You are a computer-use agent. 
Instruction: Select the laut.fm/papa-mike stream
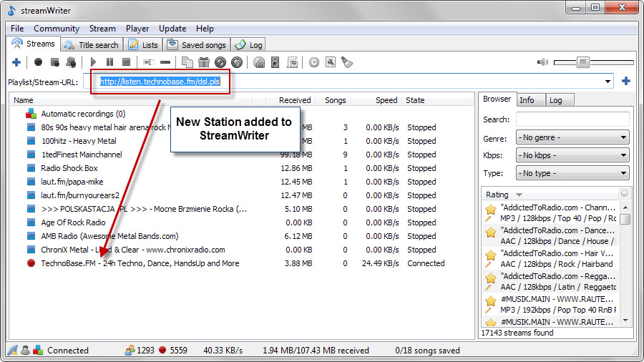(x=72, y=182)
